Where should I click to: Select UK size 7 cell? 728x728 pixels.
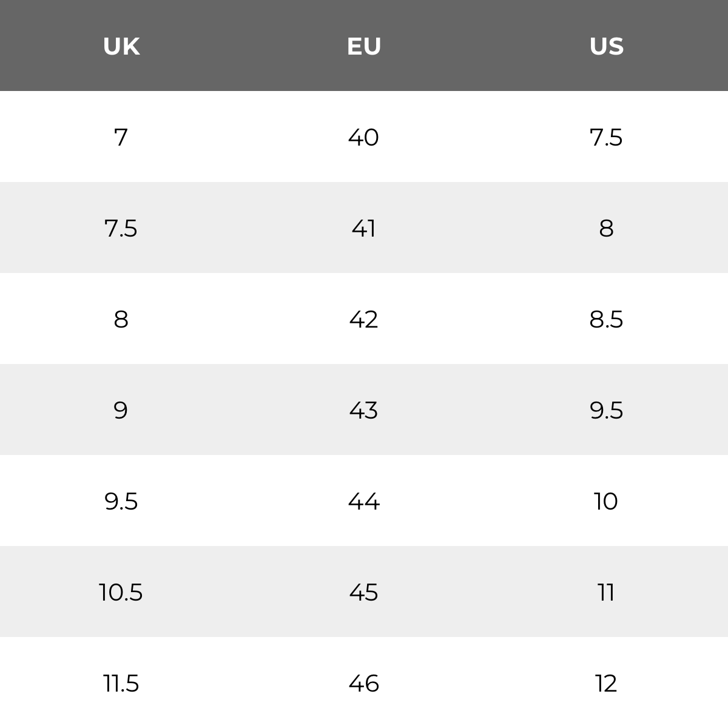[121, 137]
